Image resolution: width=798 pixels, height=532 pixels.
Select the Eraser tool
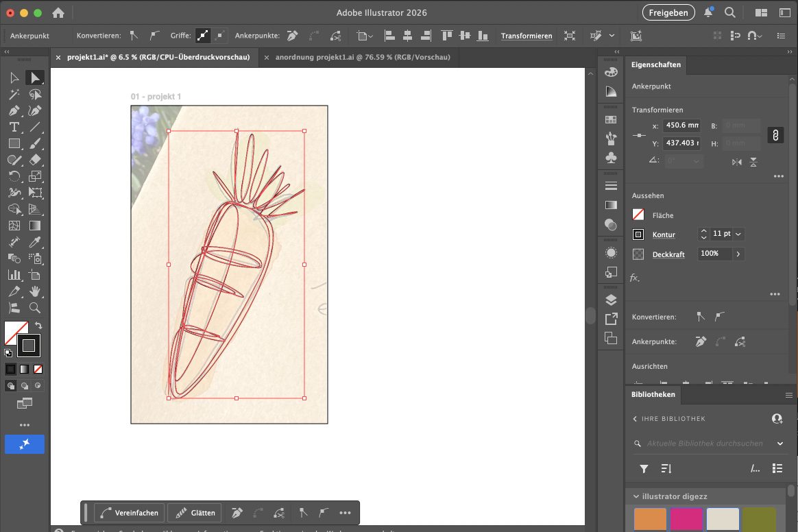point(36,160)
